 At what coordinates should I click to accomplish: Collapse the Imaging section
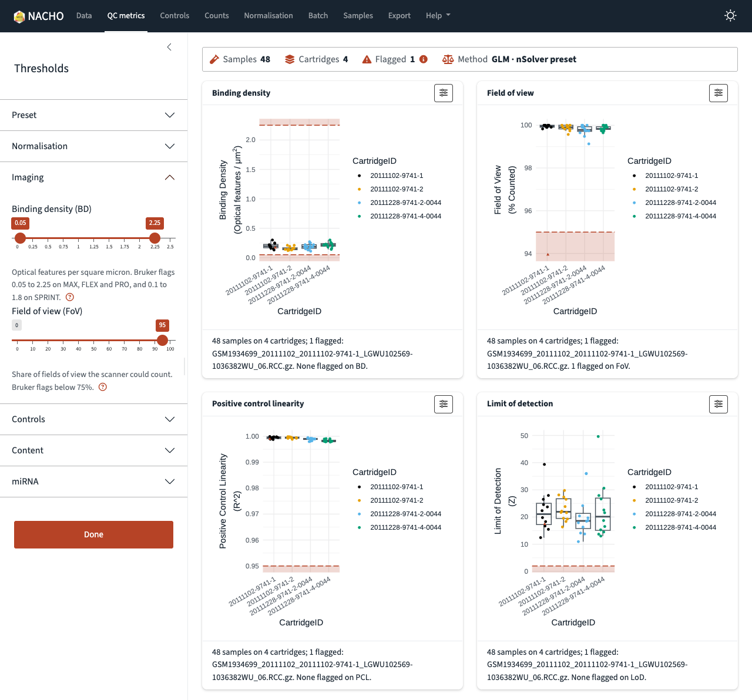point(94,177)
